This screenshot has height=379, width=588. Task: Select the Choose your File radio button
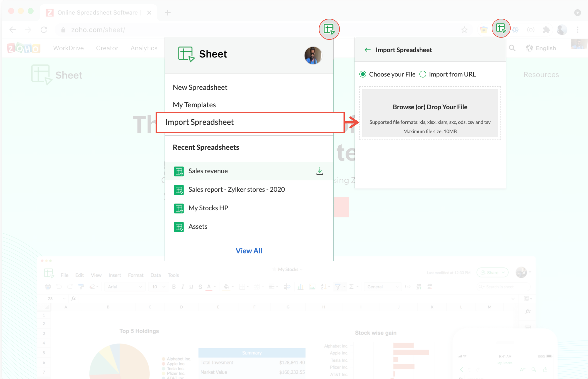click(x=363, y=74)
